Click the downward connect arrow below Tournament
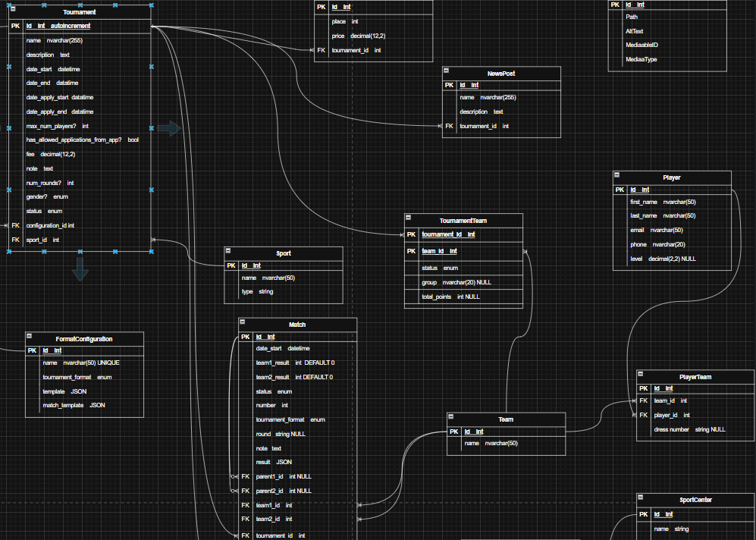Image resolution: width=756 pixels, height=540 pixels. (80, 269)
